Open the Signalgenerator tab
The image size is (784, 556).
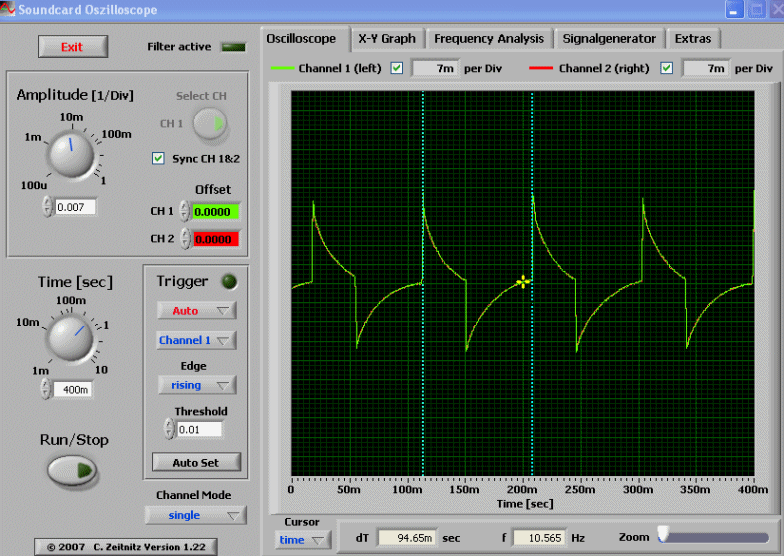pyautogui.click(x=610, y=39)
